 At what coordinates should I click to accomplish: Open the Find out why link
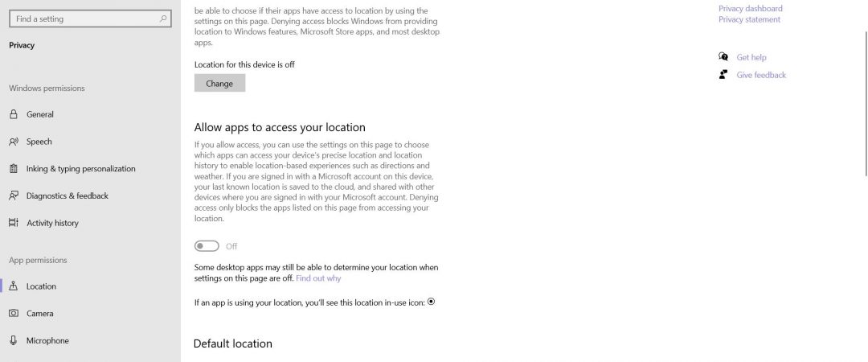point(318,278)
